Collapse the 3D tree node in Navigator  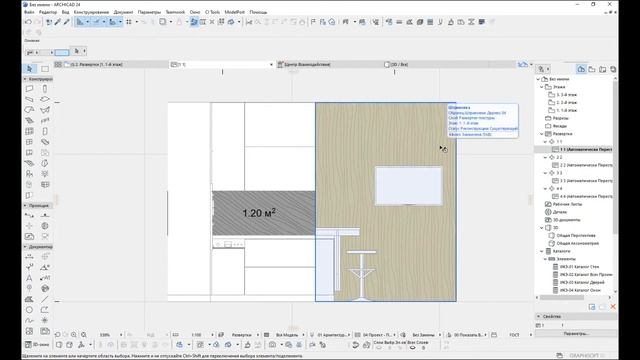click(542, 228)
